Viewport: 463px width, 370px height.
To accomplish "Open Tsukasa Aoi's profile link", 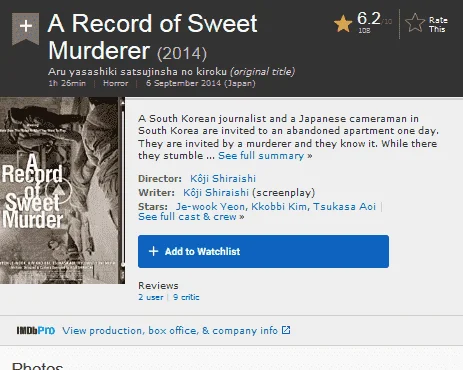I will tap(344, 207).
